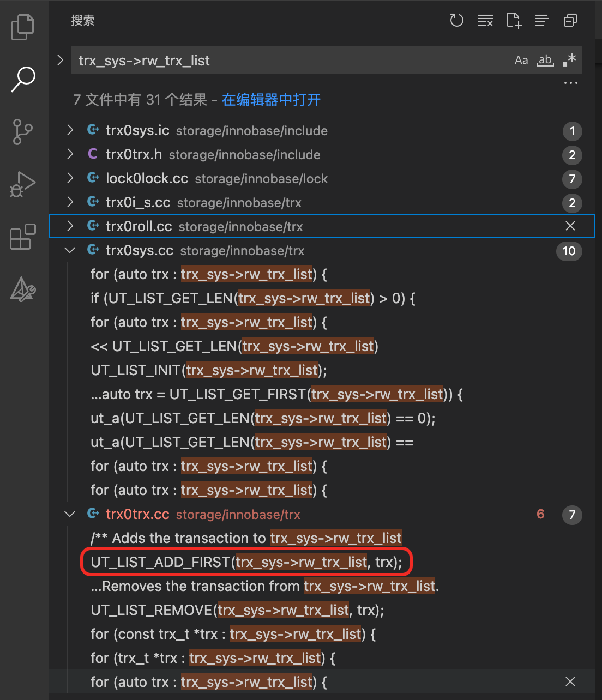
Task: Open the Extensions view
Action: [x=22, y=237]
